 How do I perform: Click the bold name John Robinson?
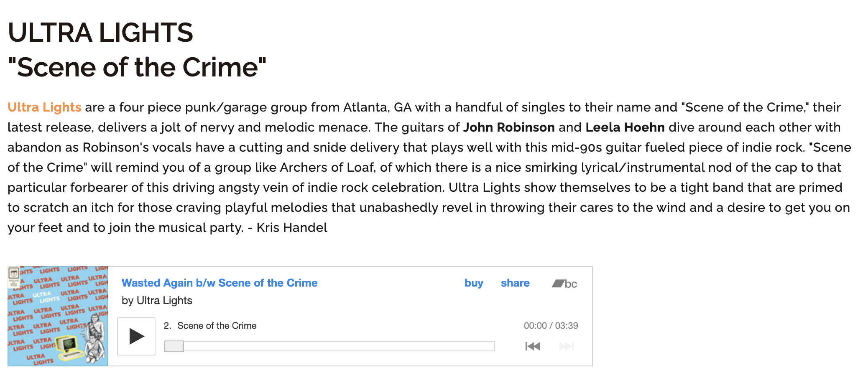(x=509, y=127)
